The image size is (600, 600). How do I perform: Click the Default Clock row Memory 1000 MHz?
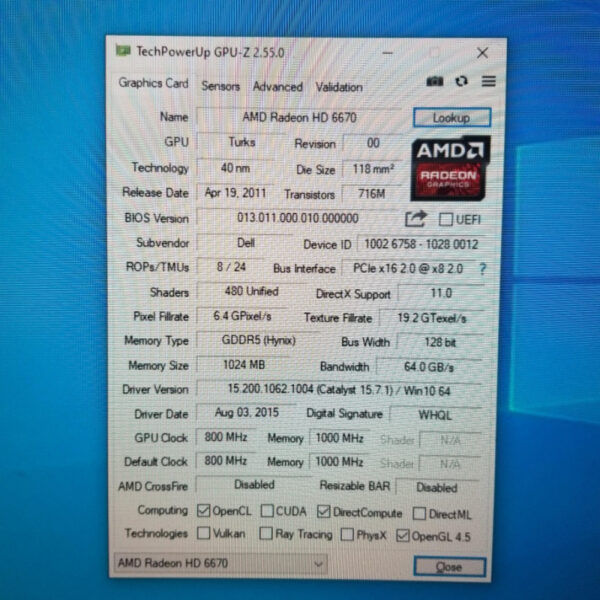pos(339,461)
